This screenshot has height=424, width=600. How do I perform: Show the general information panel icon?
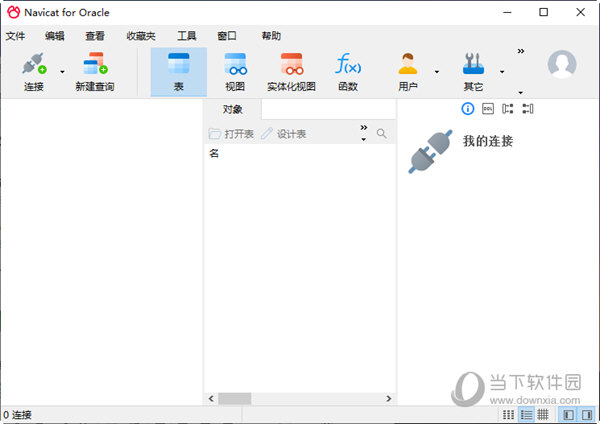tap(467, 109)
